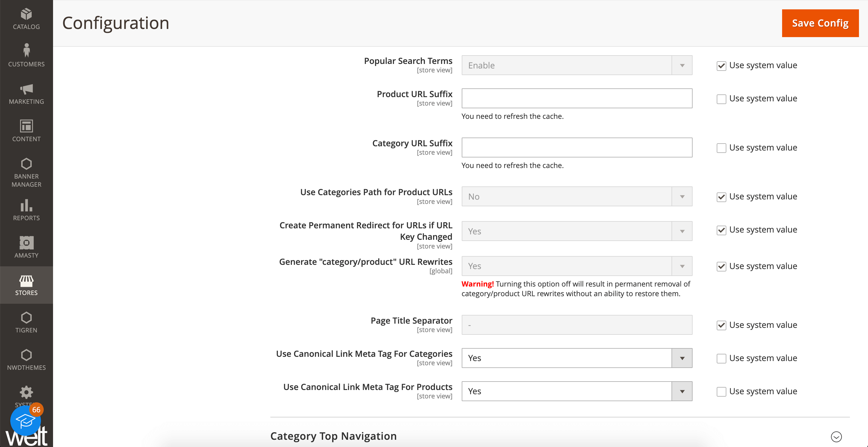Click the Category Top Navigation heading
The image size is (868, 447).
pos(333,436)
